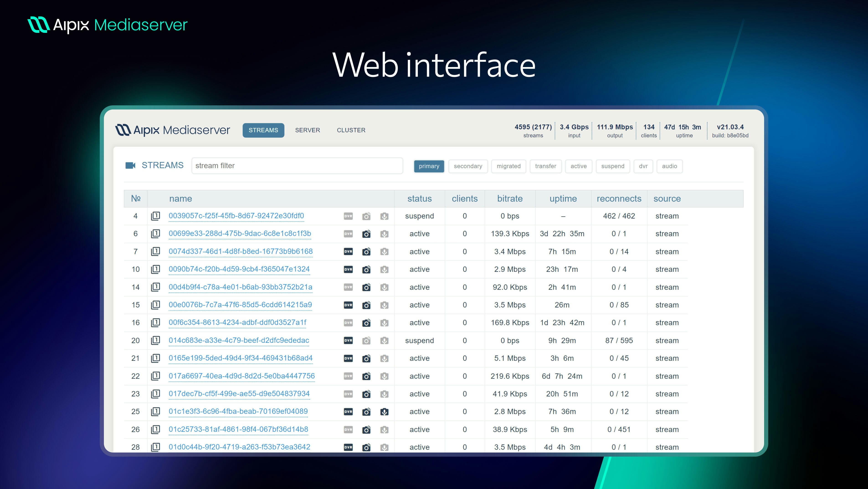Click the DVR icon for stream 014c683e
Screen dimensions: 868x489
click(348, 341)
